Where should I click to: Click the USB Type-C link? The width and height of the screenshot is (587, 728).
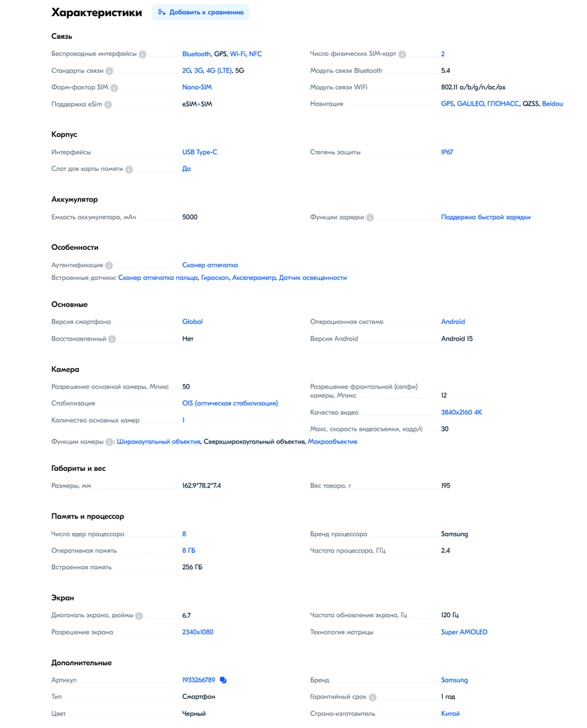[x=199, y=152]
